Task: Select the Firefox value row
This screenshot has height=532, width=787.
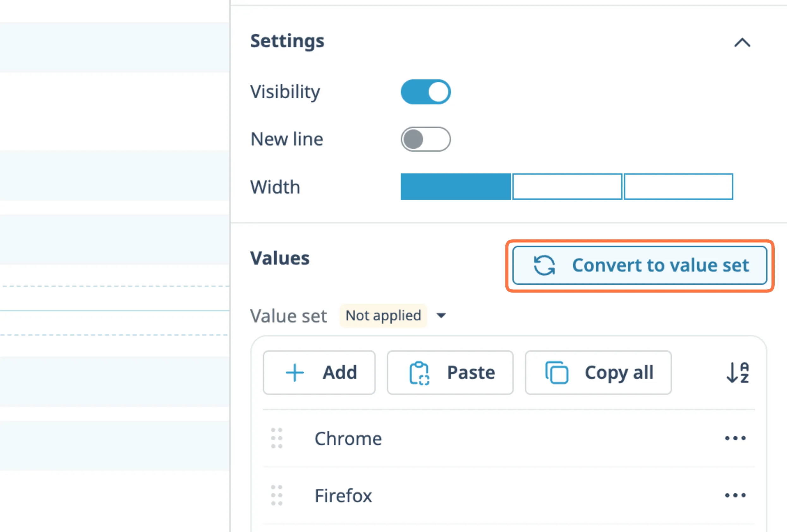Action: pos(343,495)
